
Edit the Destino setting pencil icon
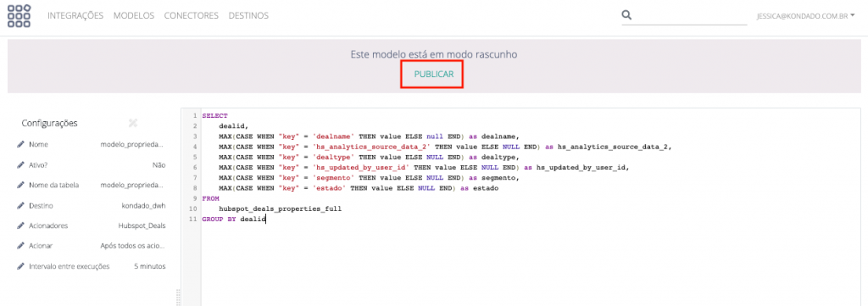coord(20,205)
